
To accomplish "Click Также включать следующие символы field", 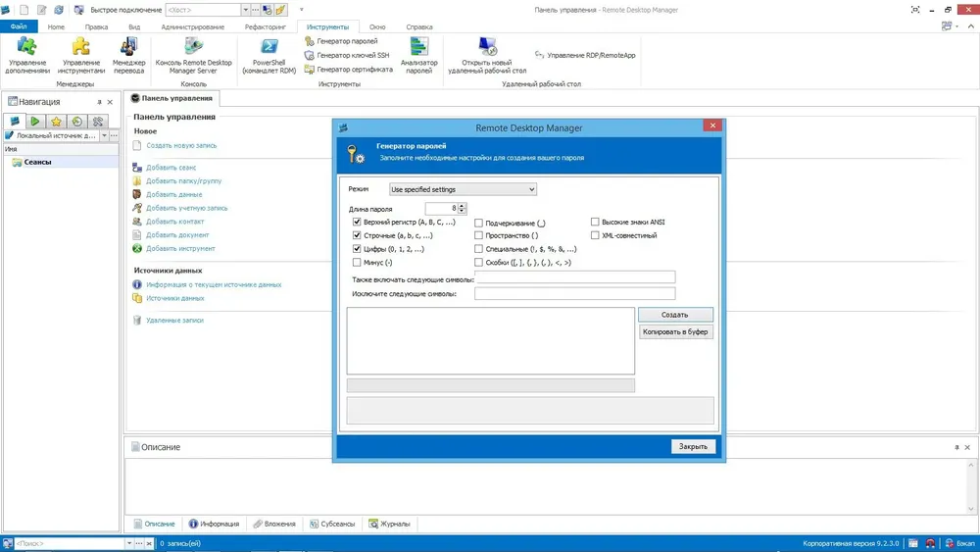I will pos(574,277).
